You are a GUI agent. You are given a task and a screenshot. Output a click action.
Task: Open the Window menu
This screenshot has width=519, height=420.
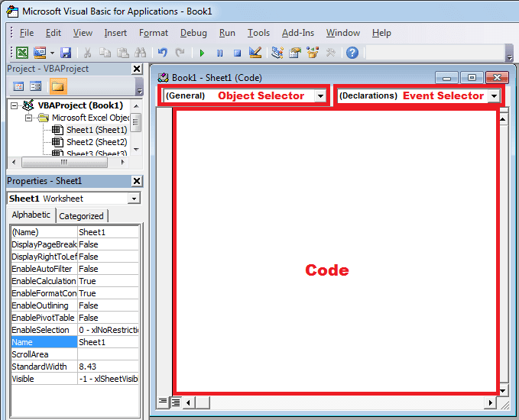click(x=343, y=33)
